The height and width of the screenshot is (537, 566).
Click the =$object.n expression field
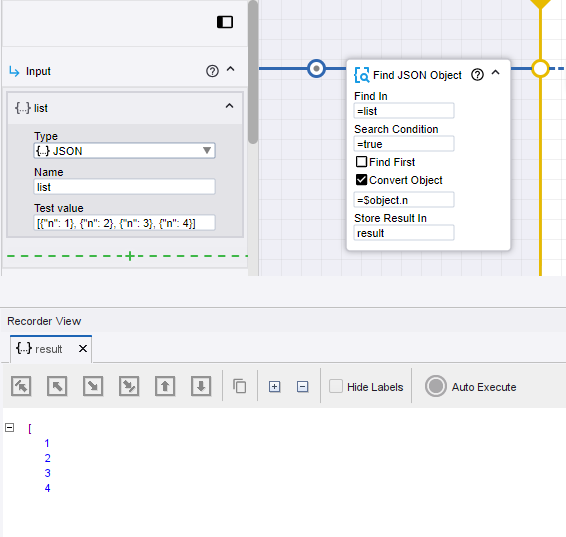404,200
